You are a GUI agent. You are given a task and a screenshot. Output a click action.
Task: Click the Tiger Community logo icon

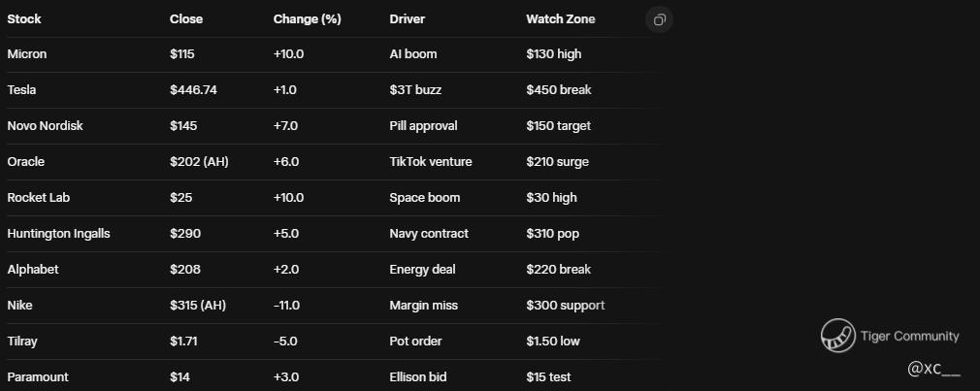pos(836,336)
